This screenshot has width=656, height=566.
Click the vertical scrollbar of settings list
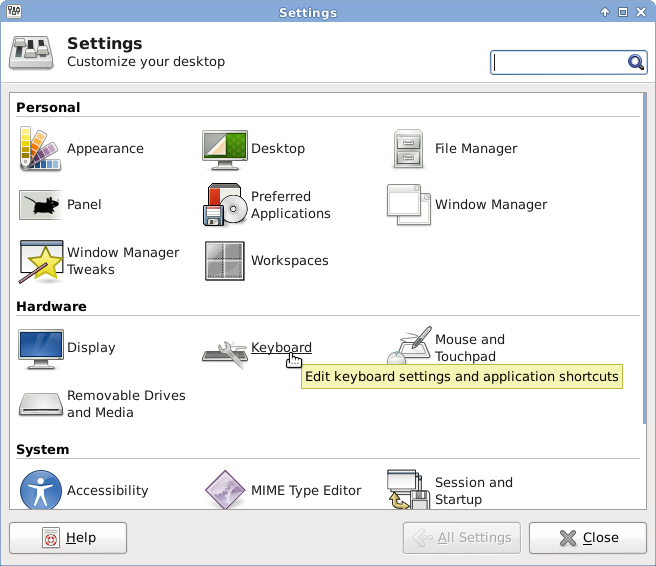tap(645, 250)
